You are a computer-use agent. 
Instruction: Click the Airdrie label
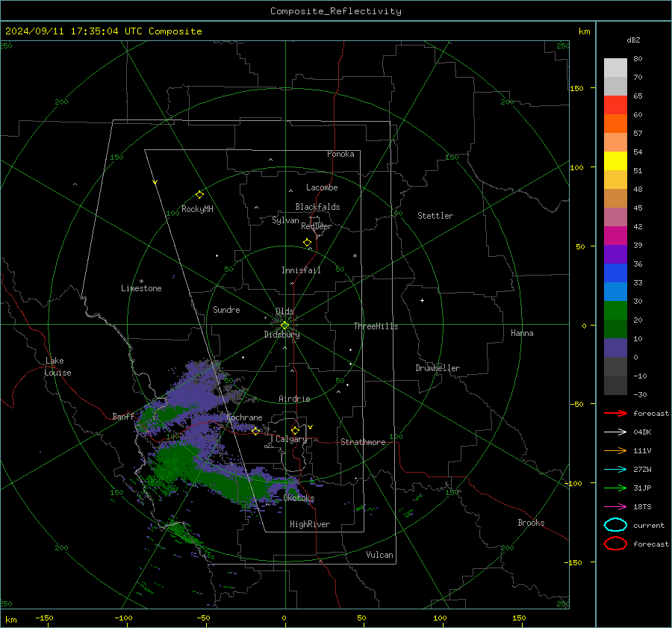point(294,399)
